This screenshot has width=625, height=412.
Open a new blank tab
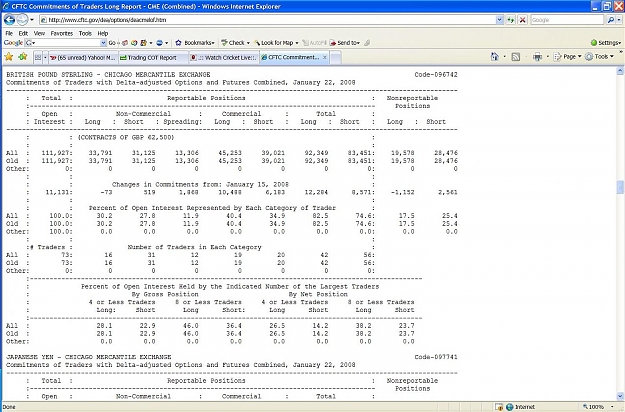pyautogui.click(x=336, y=57)
